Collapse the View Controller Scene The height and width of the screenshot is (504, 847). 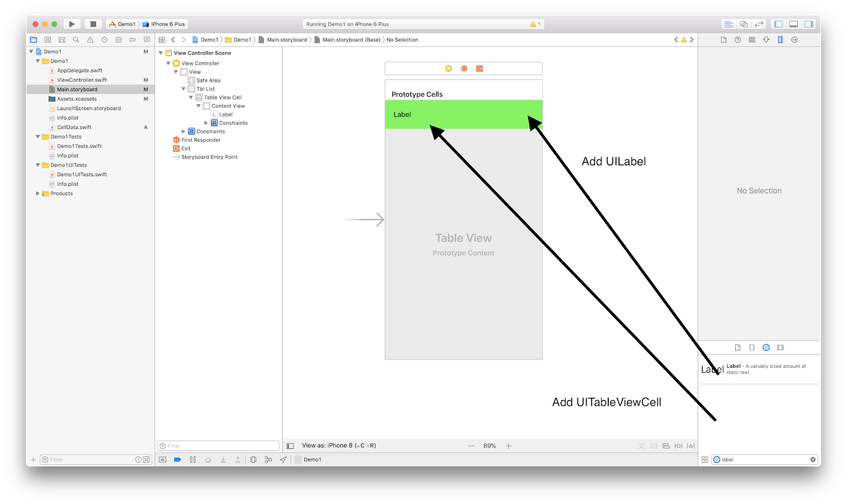click(x=161, y=53)
